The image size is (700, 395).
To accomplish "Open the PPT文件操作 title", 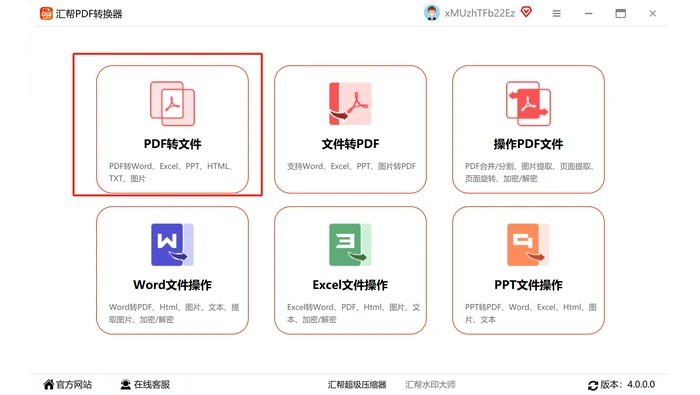I will pyautogui.click(x=528, y=285).
